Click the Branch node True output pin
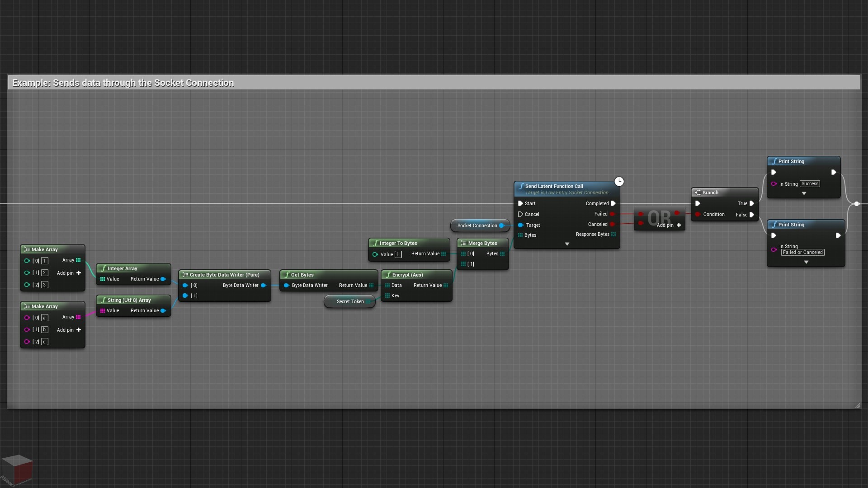Screen dimensions: 868x488 (x=752, y=203)
